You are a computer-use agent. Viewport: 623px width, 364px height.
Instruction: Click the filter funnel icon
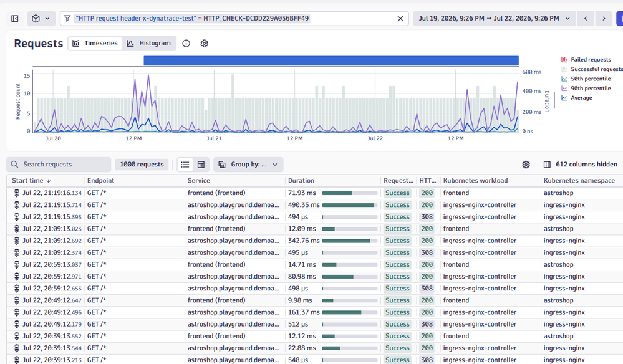click(67, 19)
